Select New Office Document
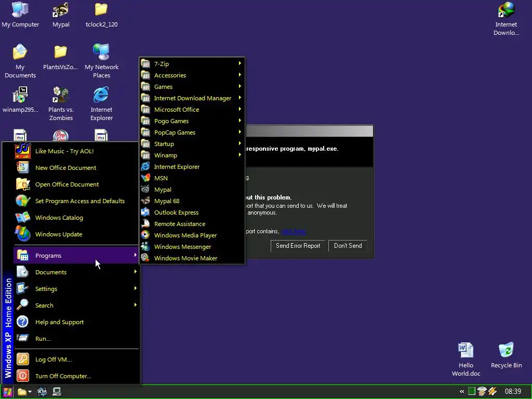Image resolution: width=532 pixels, height=399 pixels. pos(76,168)
